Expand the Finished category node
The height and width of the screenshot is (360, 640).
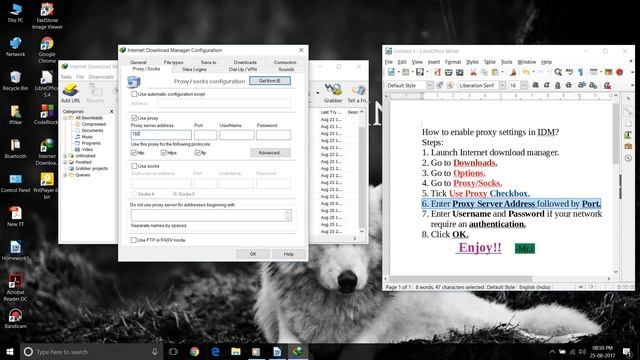[x=65, y=162]
